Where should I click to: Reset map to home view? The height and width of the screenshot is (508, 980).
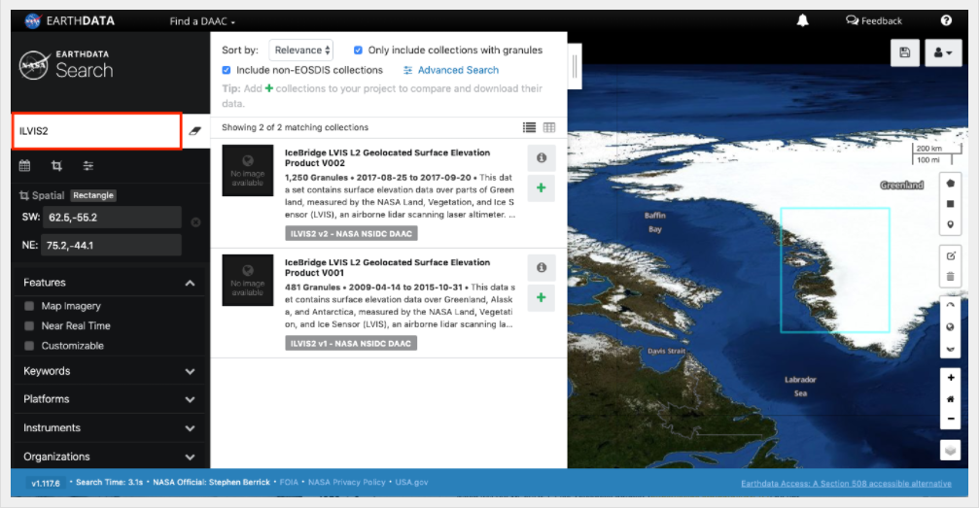[x=951, y=399]
